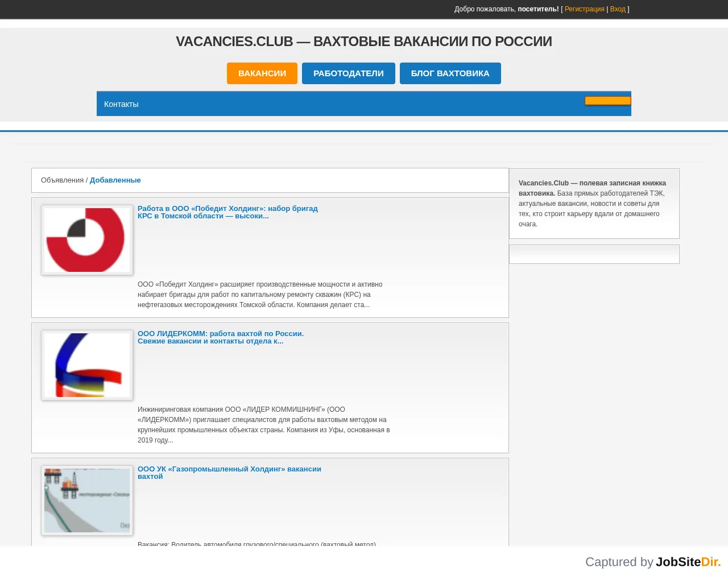Image resolution: width=728 pixels, height=579 pixels.
Task: Click the Вход login link
Action: coord(618,9)
